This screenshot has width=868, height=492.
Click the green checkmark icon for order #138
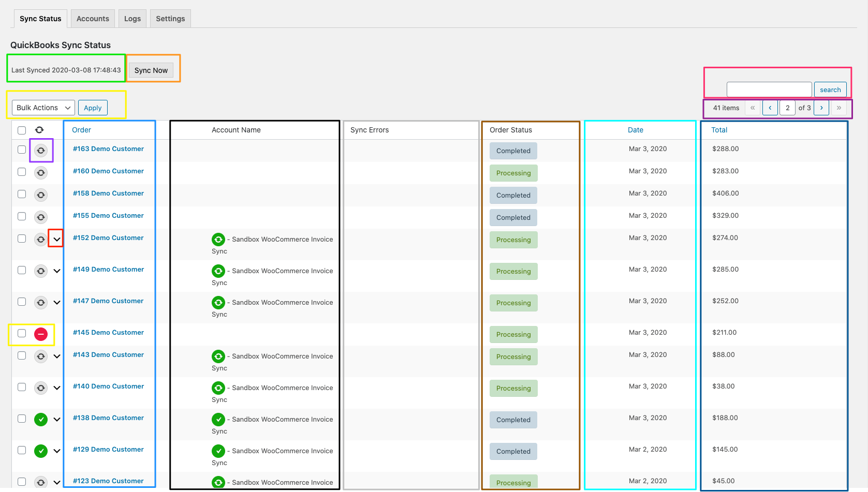(41, 420)
